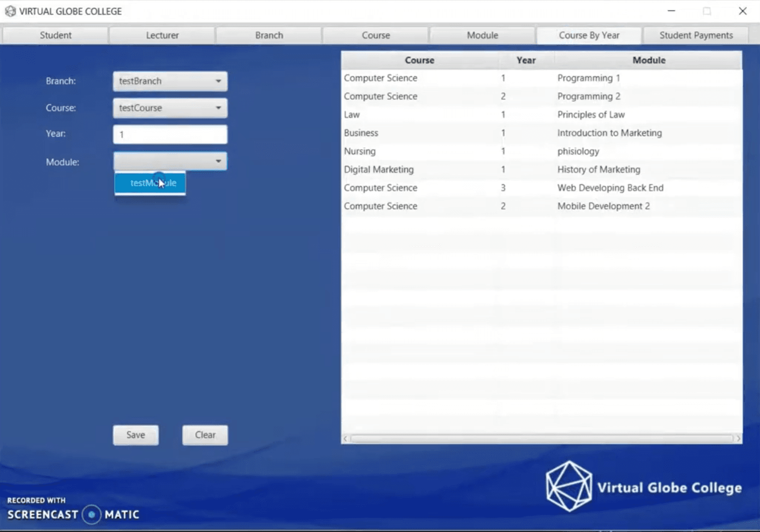Go to the Student Payments tab
Image resolution: width=760 pixels, height=532 pixels.
[695, 35]
